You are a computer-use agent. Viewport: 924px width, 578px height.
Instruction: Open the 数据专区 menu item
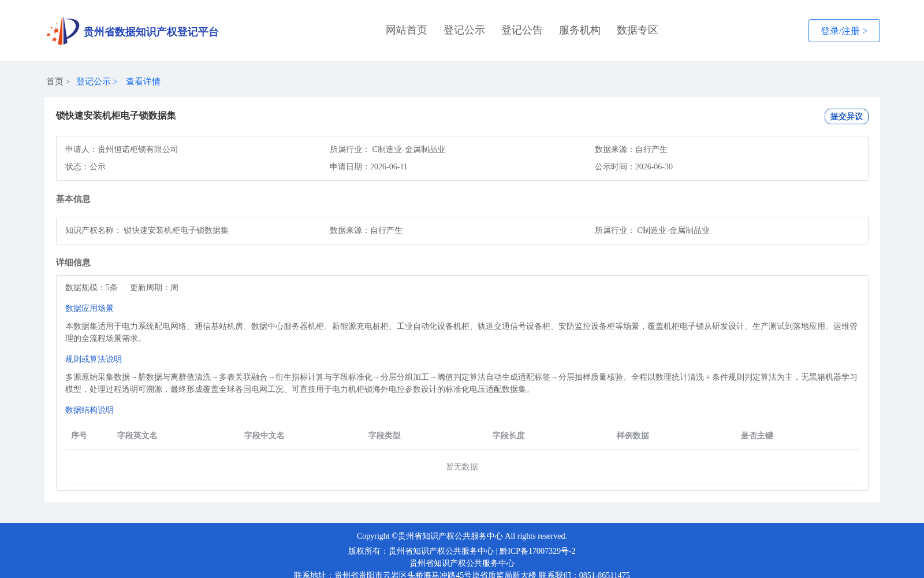(638, 30)
